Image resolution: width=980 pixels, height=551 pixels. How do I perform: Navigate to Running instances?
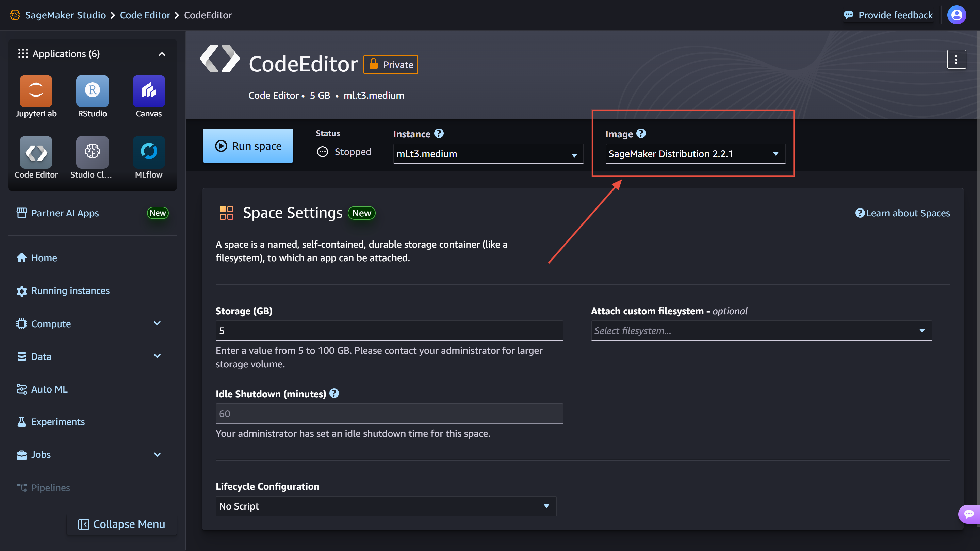(70, 290)
